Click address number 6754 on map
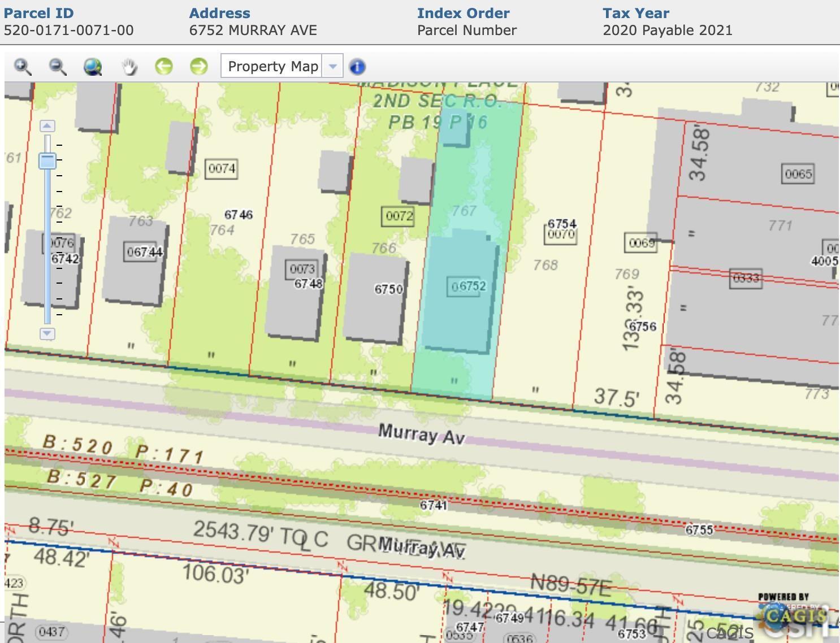The width and height of the screenshot is (840, 643). [562, 224]
